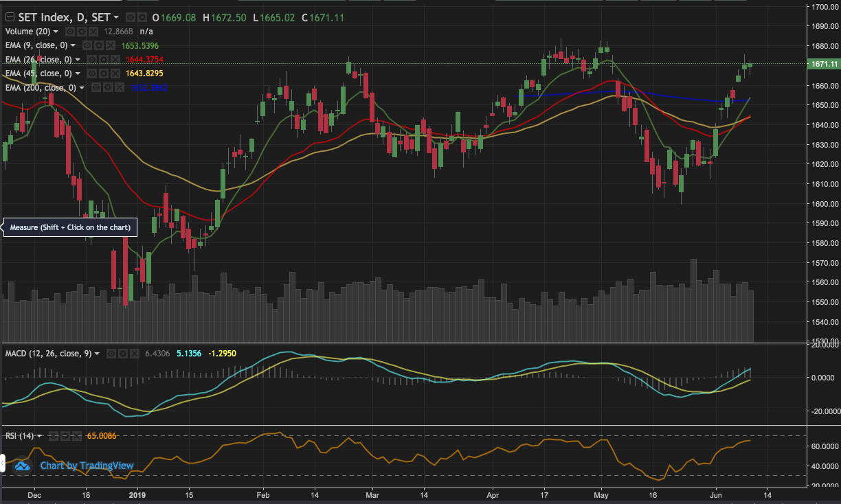Screen dimensions: 841x504
Task: Toggle the RSI (14) eye icon
Action: click(x=54, y=436)
